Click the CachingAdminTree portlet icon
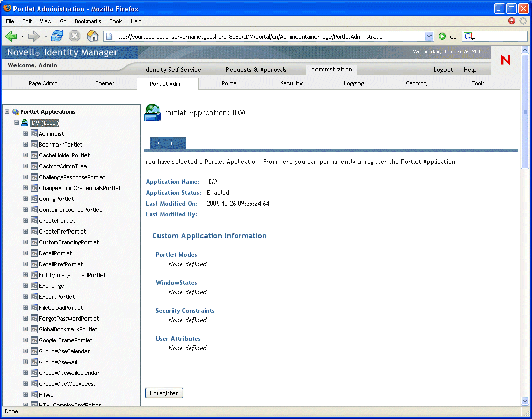 pos(34,166)
